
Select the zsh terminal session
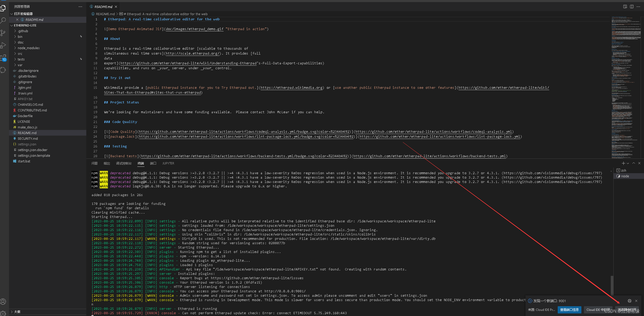click(x=629, y=170)
